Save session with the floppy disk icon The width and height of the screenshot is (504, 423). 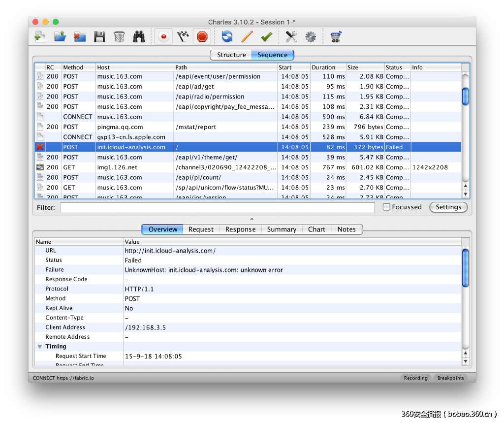99,36
